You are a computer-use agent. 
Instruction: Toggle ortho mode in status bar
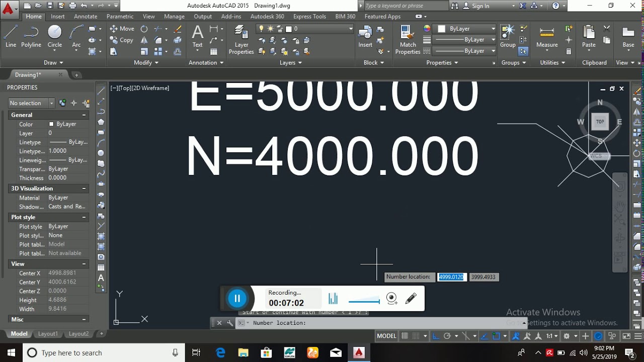[x=436, y=336]
